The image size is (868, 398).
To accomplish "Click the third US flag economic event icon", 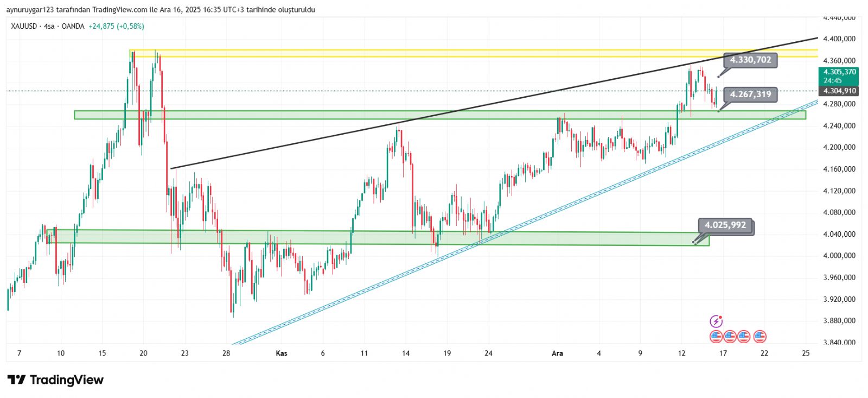I will [743, 337].
